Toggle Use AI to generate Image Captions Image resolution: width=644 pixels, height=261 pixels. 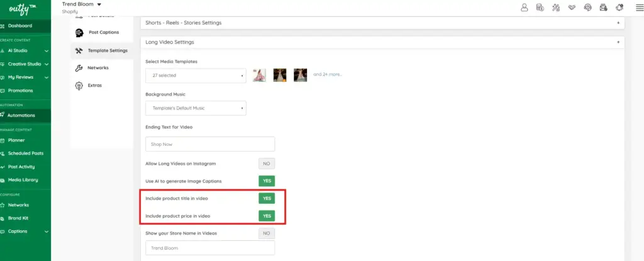coord(267,181)
